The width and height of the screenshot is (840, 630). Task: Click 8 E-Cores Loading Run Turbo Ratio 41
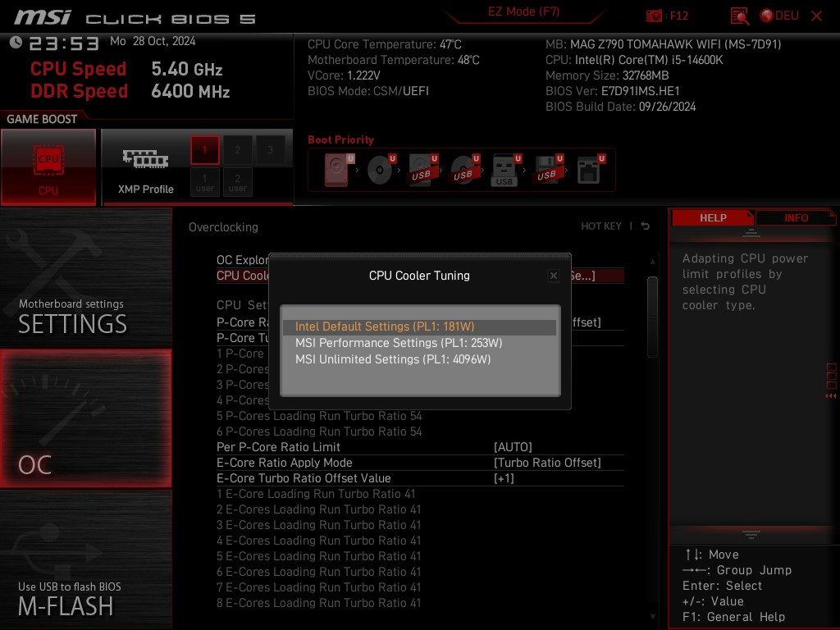click(x=319, y=603)
